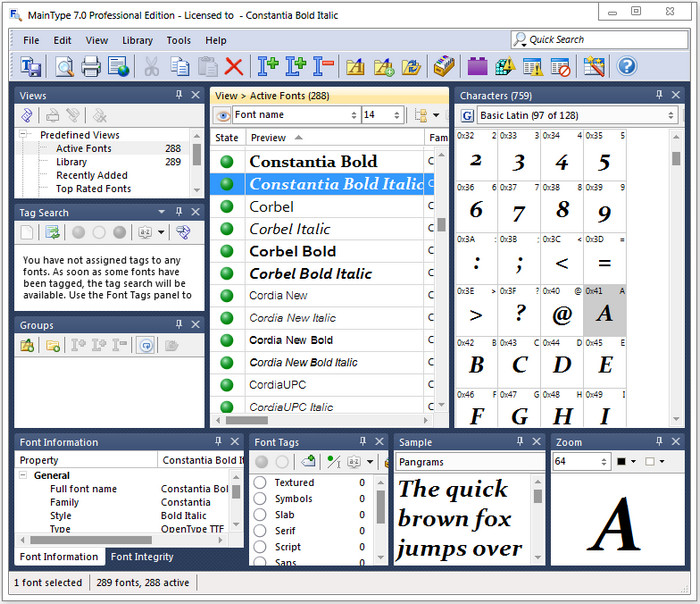Viewport: 700px width, 604px height.
Task: Open the Zoom size 64 spinner
Action: coord(604,462)
